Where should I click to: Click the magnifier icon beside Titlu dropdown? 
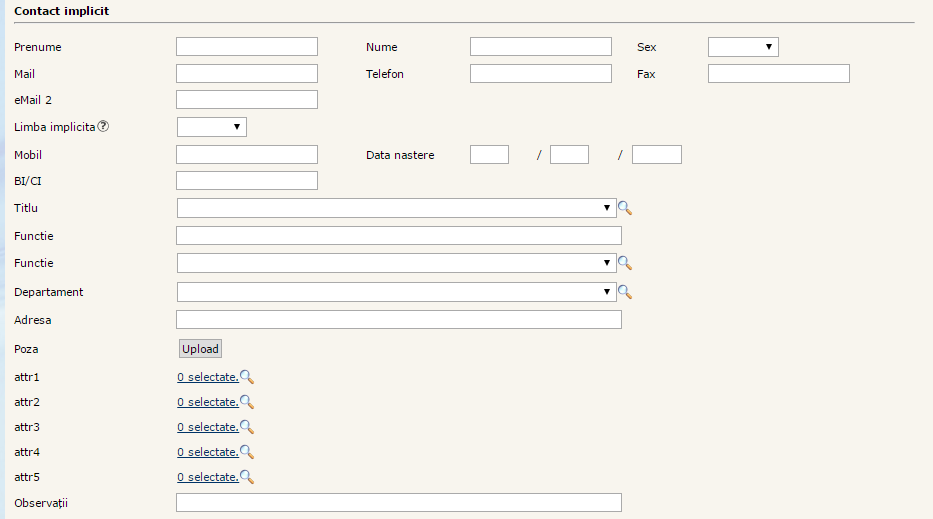coord(625,208)
